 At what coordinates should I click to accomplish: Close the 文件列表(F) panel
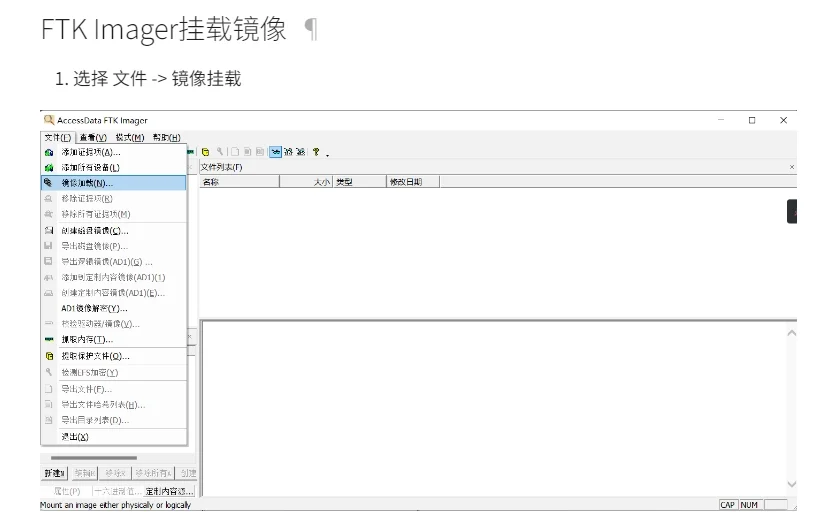click(x=791, y=167)
